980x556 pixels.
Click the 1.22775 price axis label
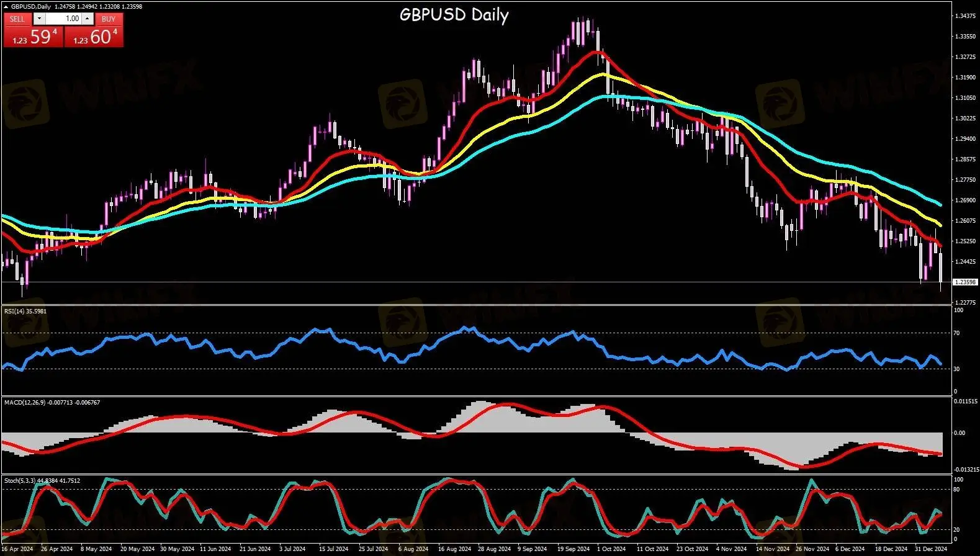(964, 303)
